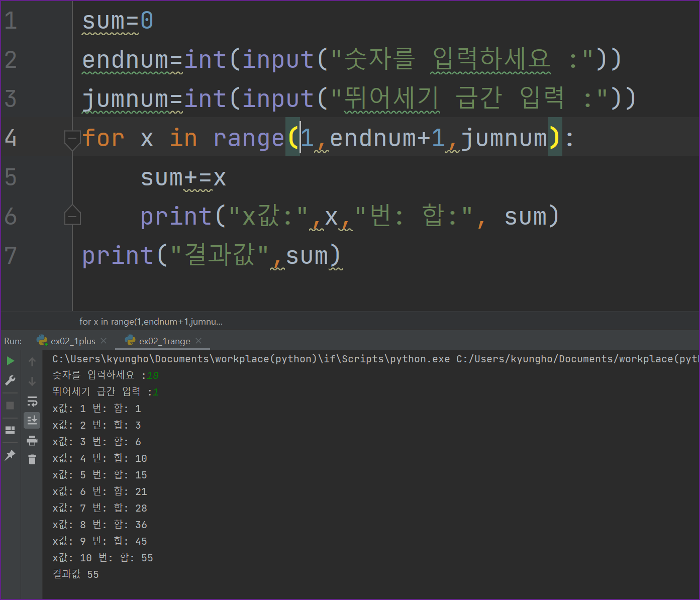Close the ex02_1plus run tab
The width and height of the screenshot is (700, 600).
tap(104, 341)
